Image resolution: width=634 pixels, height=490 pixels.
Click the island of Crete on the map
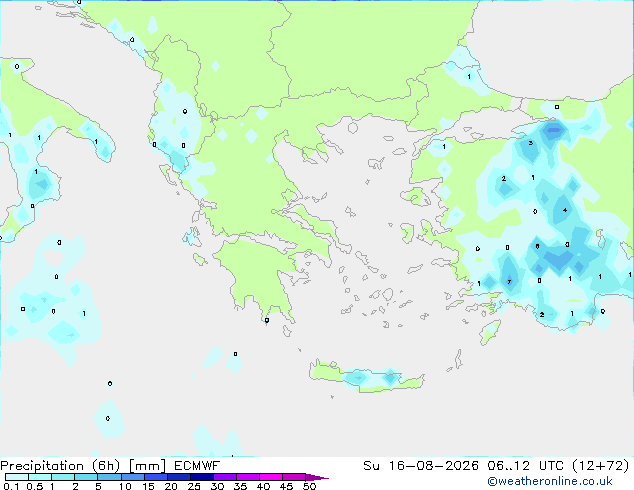367,377
